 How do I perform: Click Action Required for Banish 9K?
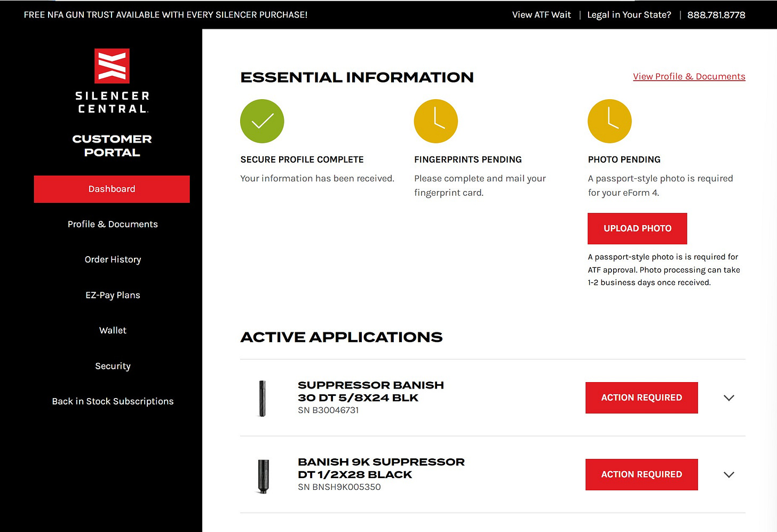click(x=641, y=474)
